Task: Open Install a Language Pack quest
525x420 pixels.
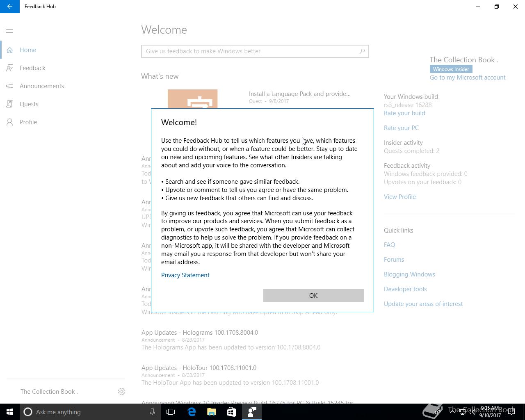Action: tap(300, 94)
